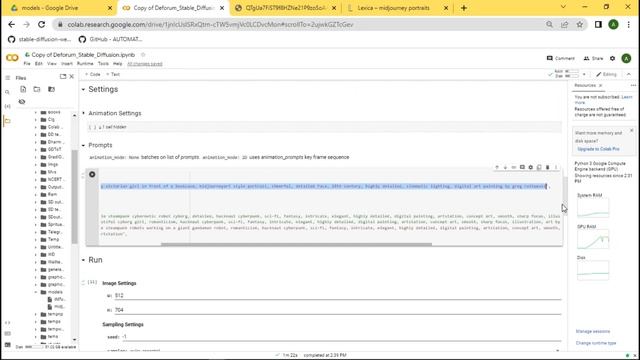
Task: Add a comment to the cell
Action: pyautogui.click(x=522, y=167)
